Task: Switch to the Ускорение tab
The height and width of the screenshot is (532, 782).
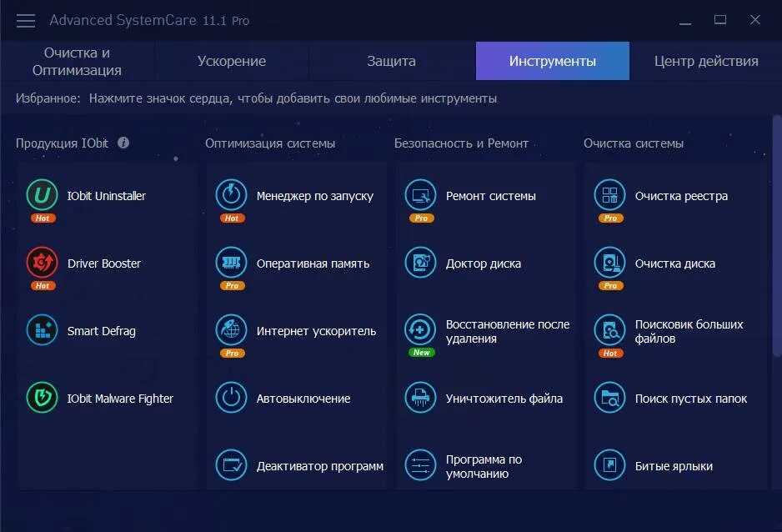Action: point(232,62)
